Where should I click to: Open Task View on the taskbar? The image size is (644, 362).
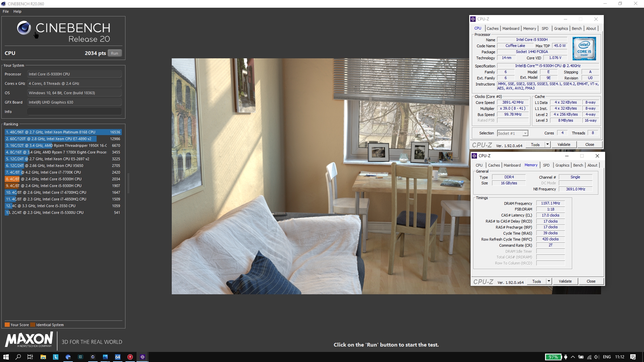[30, 357]
